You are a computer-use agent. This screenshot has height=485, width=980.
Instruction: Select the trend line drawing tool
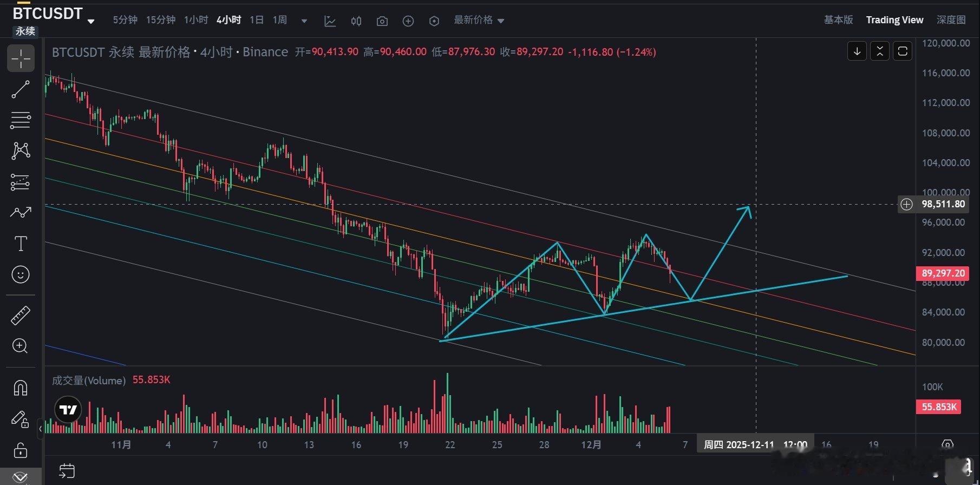(x=21, y=89)
